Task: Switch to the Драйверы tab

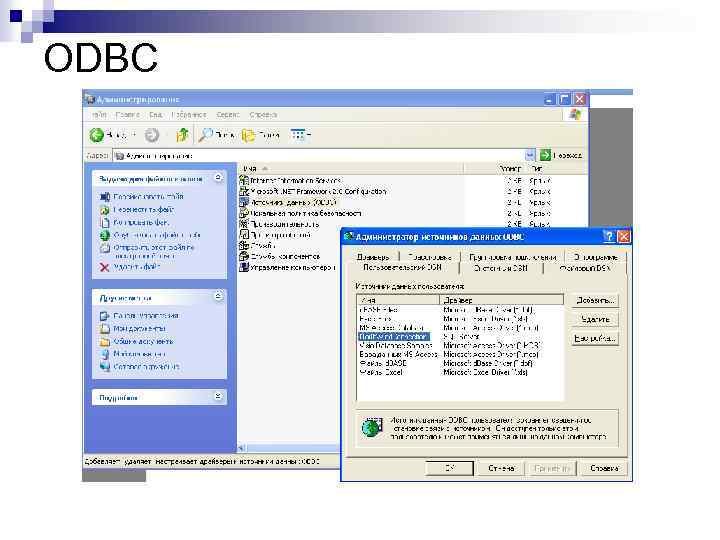Action: (x=373, y=257)
